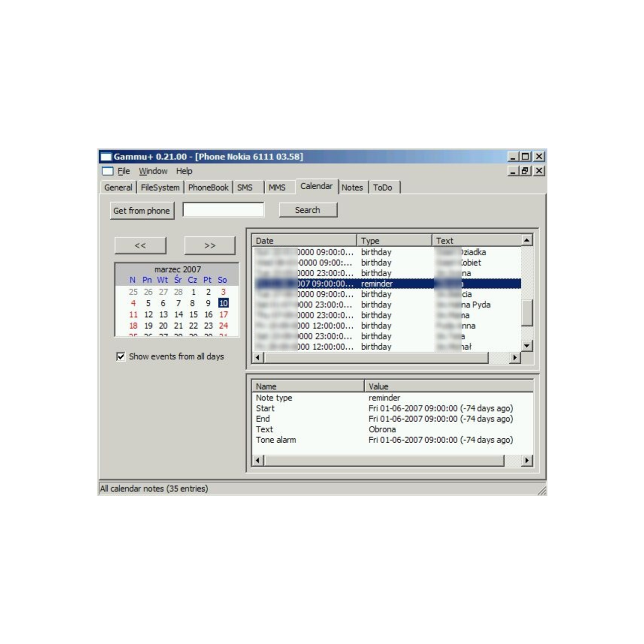
Task: Go to previous month with << button
Action: 140,246
